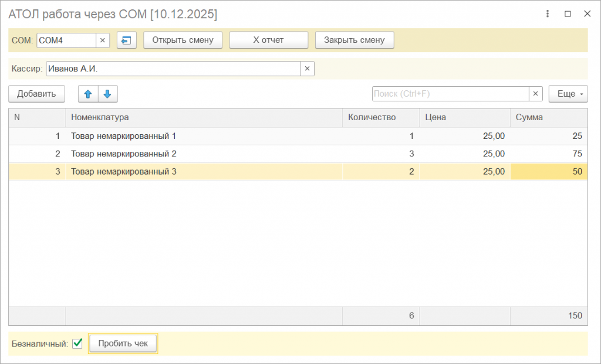
Task: Click the Количество column header
Action: (380, 117)
